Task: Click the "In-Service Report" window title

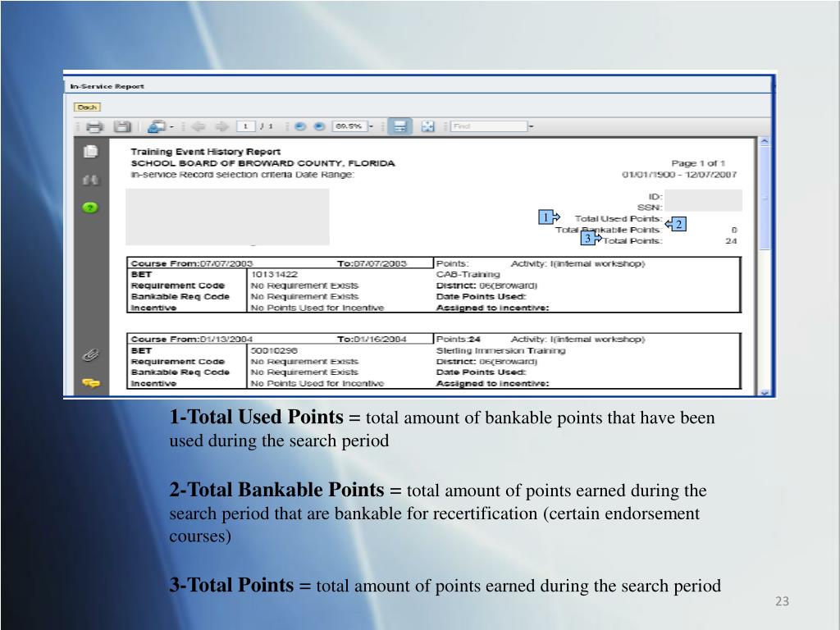Action: tap(107, 86)
